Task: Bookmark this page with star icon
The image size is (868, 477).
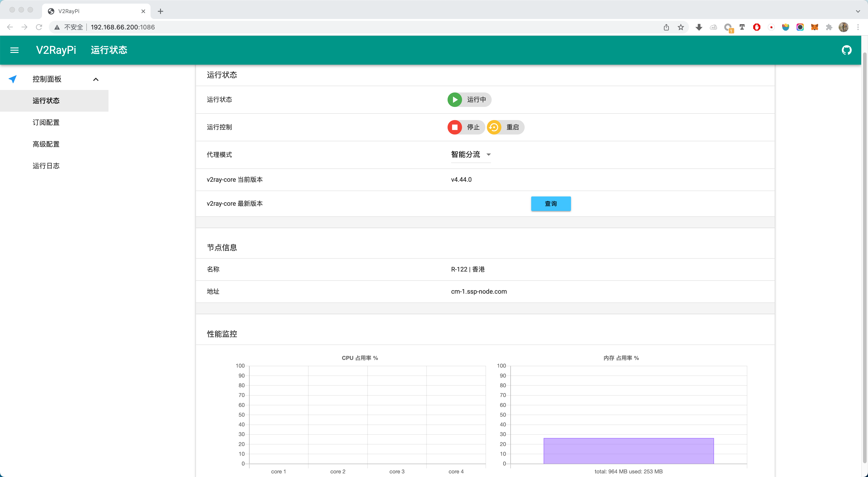Action: pyautogui.click(x=681, y=27)
